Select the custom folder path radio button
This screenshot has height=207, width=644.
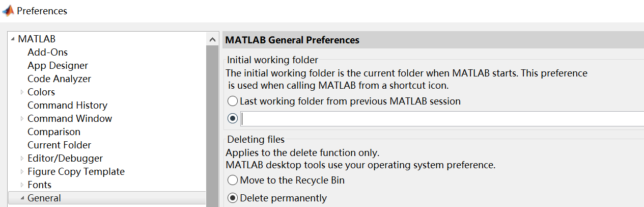[x=233, y=118]
